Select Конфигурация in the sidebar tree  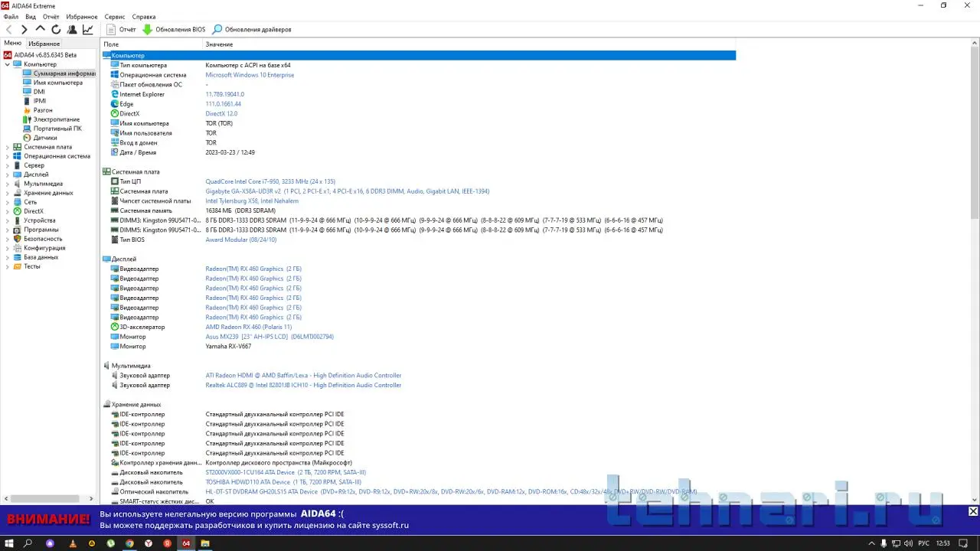(x=44, y=248)
